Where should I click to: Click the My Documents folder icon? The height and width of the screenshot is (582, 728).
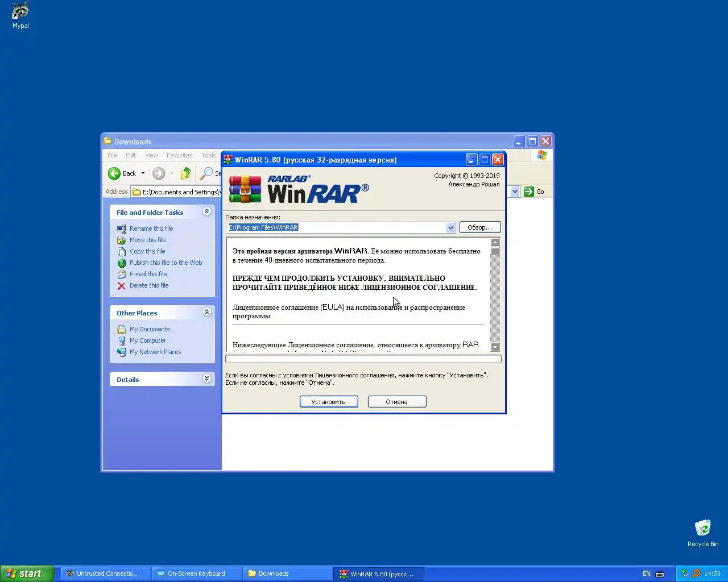[x=121, y=330]
